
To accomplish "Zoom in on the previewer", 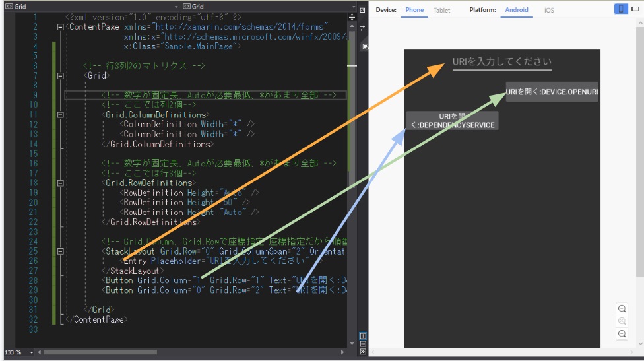I will [622, 308].
